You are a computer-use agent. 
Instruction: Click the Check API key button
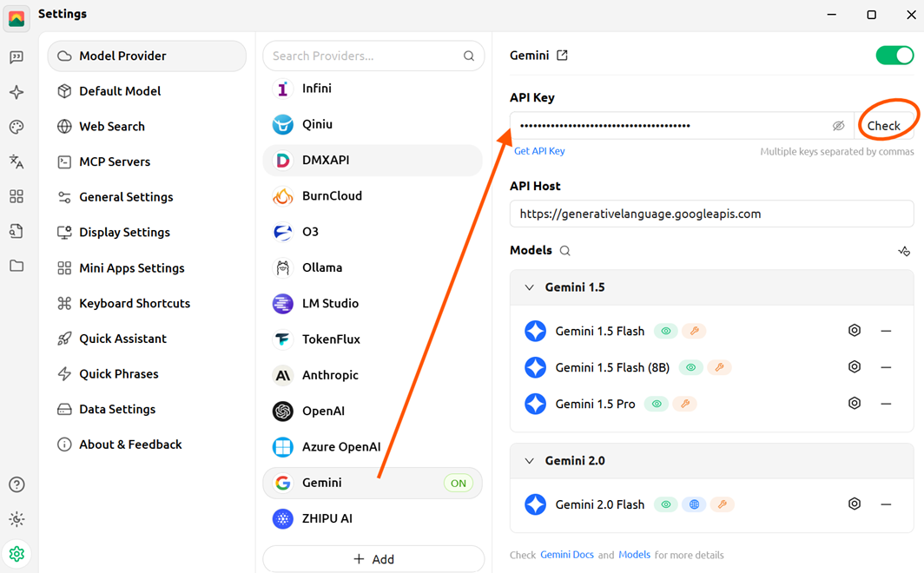[x=883, y=125]
